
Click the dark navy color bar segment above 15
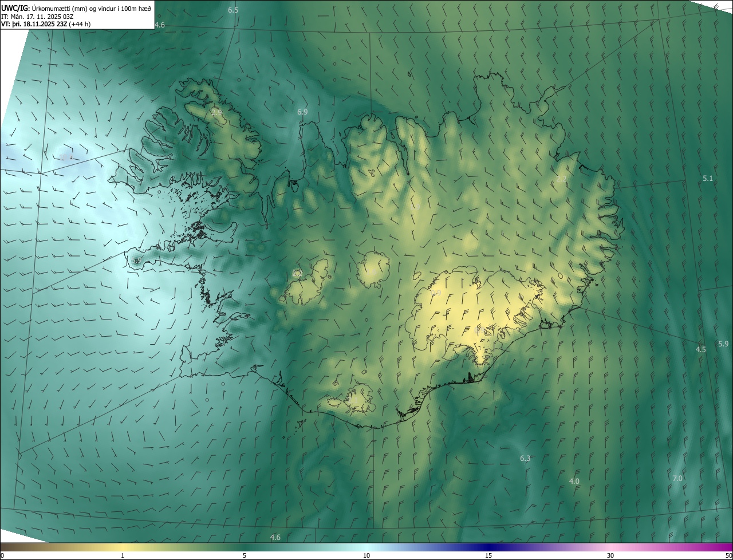[x=488, y=546]
